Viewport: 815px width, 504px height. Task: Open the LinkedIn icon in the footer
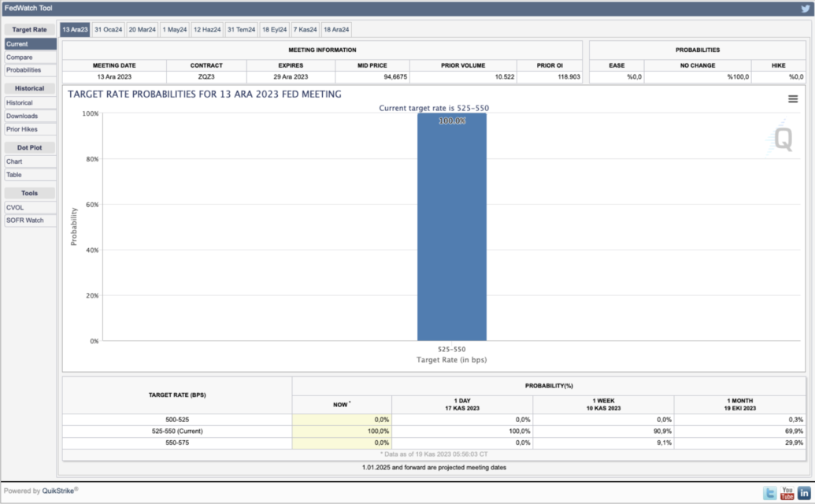[804, 492]
